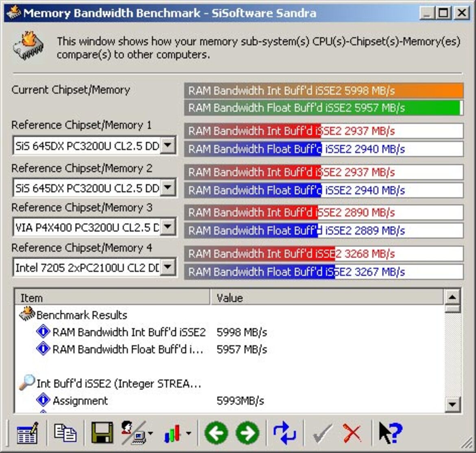The width and height of the screenshot is (476, 453).
Task: Click the Item column header
Action: point(112,298)
